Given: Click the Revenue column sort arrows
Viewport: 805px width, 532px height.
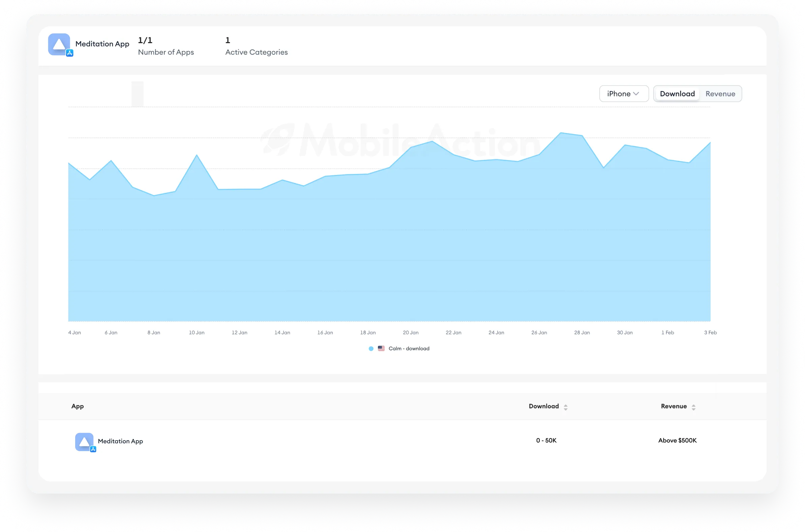Looking at the screenshot, I should 693,407.
